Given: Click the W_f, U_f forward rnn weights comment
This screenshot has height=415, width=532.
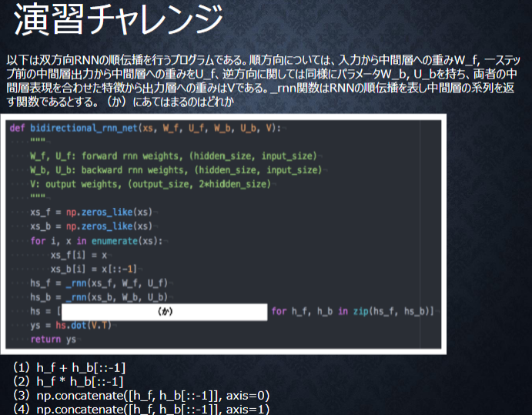Looking at the screenshot, I should point(173,156).
